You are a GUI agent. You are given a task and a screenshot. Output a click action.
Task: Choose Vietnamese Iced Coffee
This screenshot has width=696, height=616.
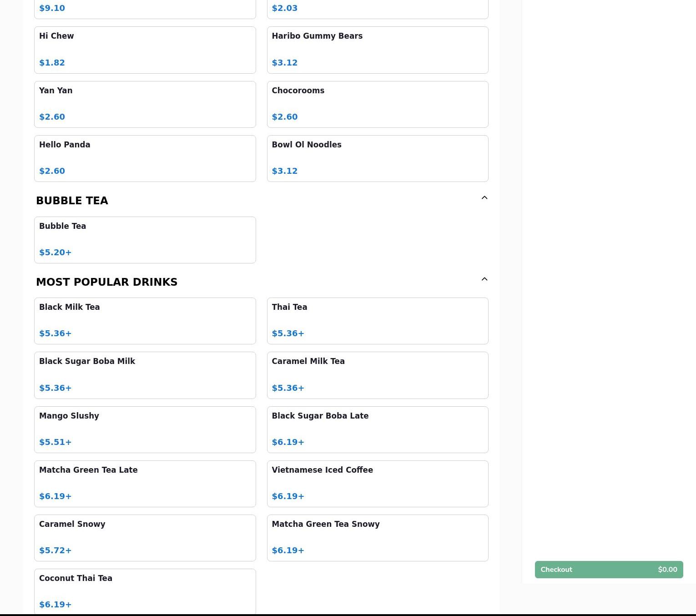coord(377,484)
